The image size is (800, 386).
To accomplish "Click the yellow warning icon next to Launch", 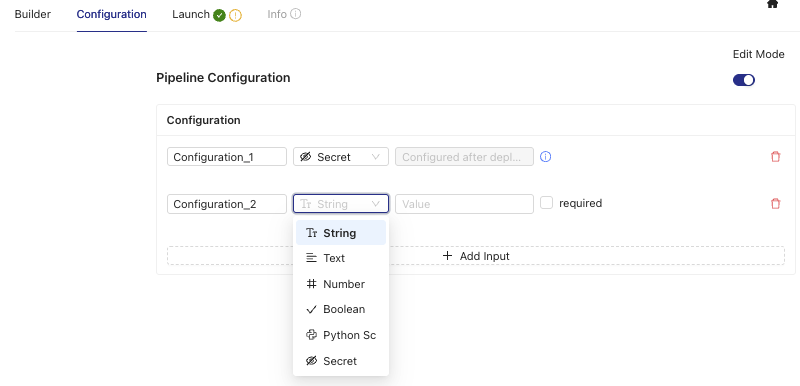I will click(x=235, y=15).
